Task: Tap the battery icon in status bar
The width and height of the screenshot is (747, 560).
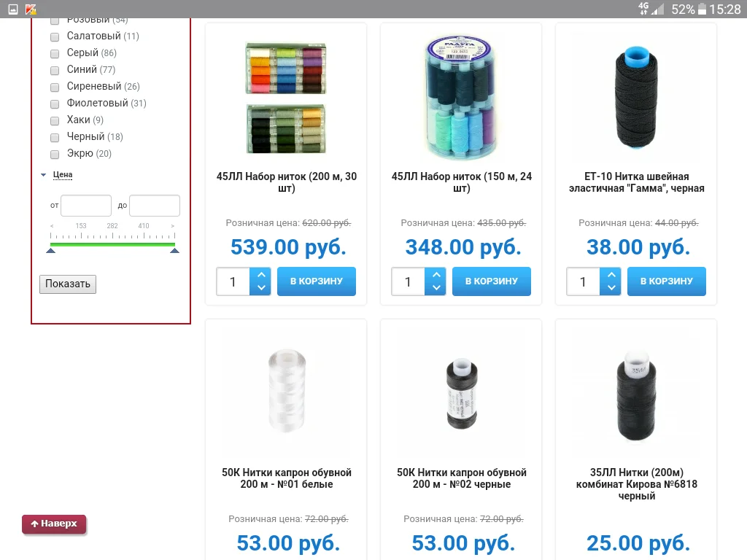Action: [702, 9]
